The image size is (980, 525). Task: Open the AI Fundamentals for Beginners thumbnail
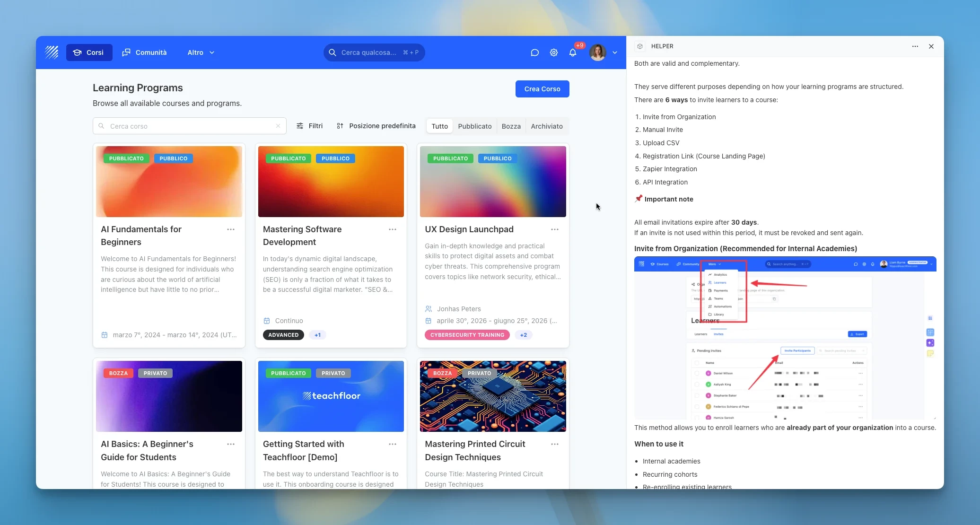pyautogui.click(x=169, y=182)
